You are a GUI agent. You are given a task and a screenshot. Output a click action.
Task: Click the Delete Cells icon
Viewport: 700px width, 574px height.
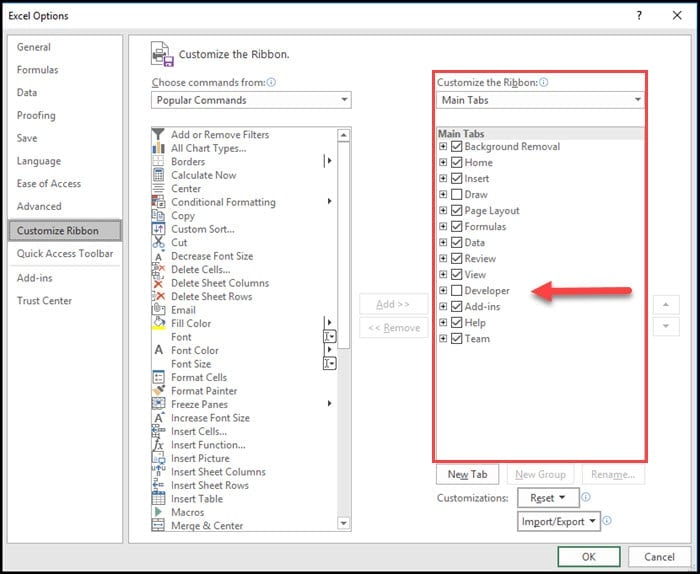158,270
